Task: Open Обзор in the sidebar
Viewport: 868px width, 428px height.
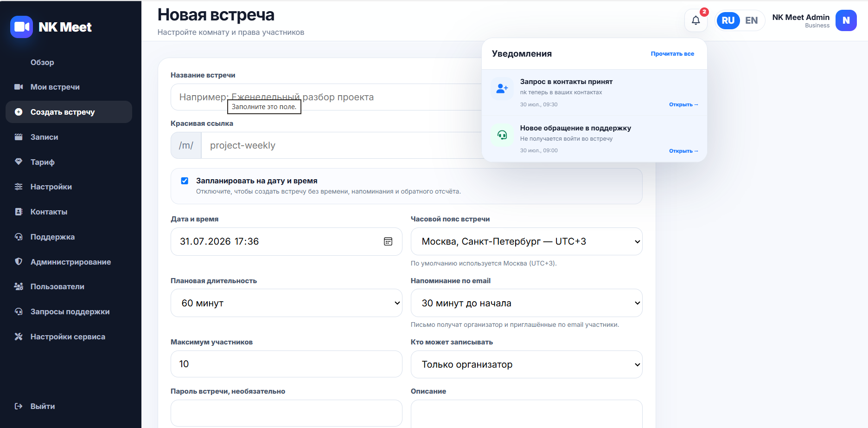Action: point(42,62)
